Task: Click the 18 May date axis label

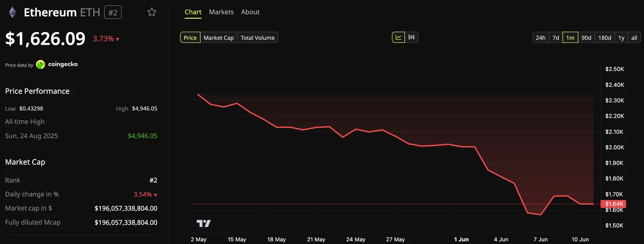Action: (276, 239)
